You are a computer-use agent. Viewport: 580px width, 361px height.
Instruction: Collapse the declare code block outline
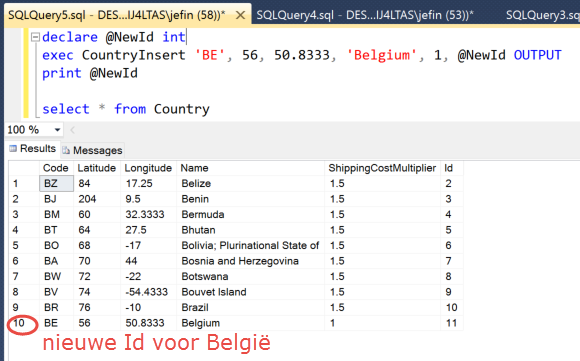[35, 37]
